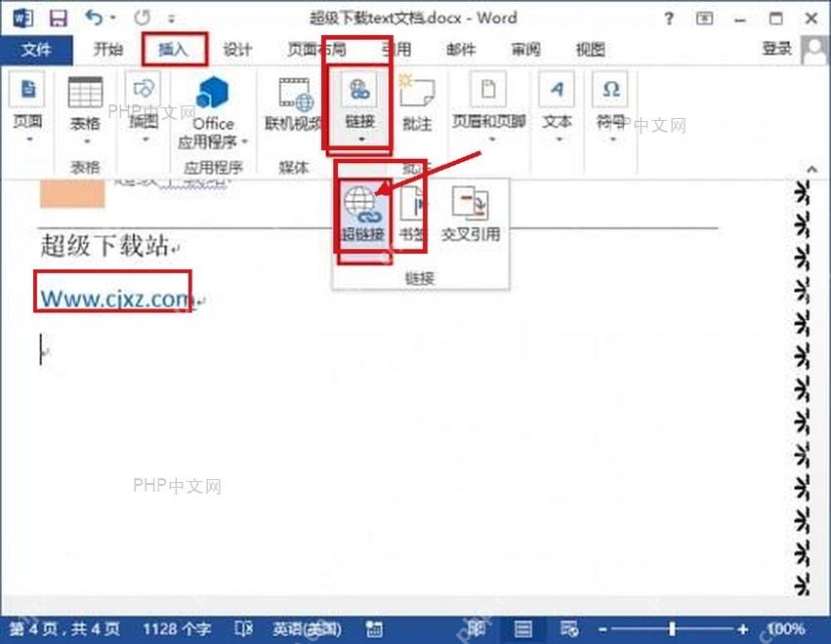This screenshot has width=831, height=644.
Task: Switch to Read Mode view
Action: pyautogui.click(x=476, y=629)
